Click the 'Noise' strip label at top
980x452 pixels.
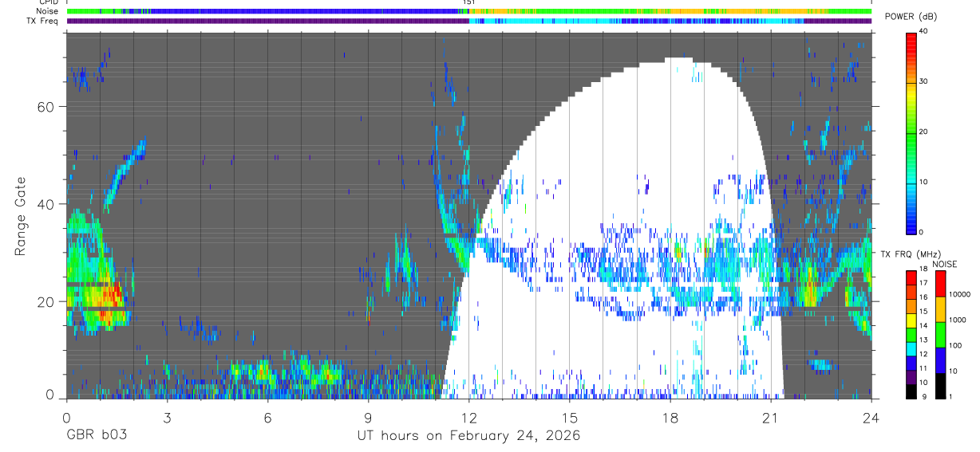pyautogui.click(x=48, y=11)
